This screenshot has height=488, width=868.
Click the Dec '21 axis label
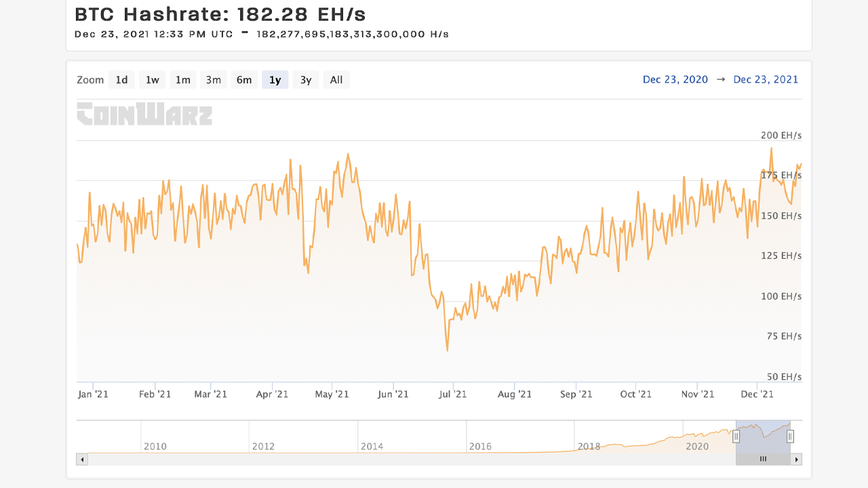coord(757,394)
